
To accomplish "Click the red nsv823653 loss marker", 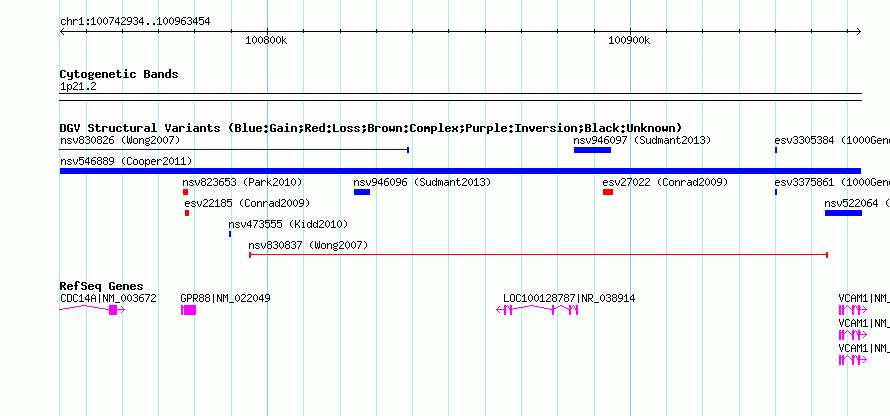I will 185,192.
